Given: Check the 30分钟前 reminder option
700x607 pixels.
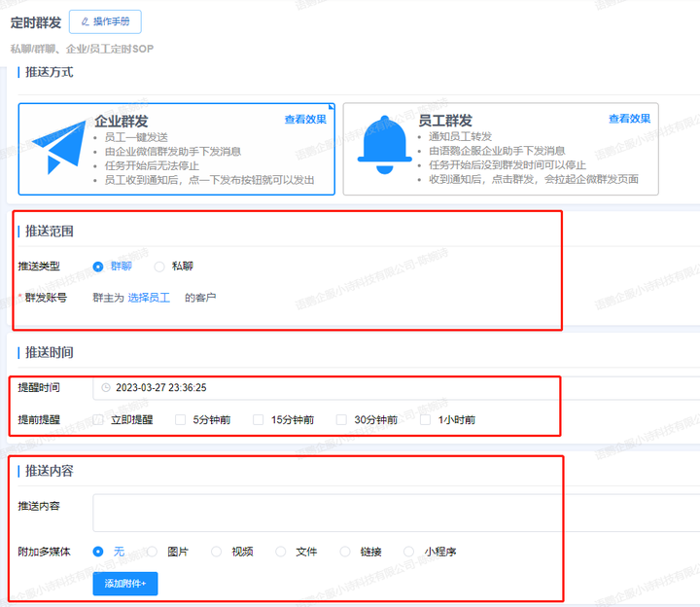Looking at the screenshot, I should [x=341, y=419].
